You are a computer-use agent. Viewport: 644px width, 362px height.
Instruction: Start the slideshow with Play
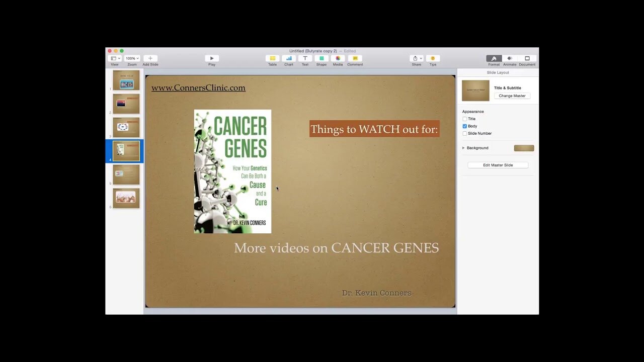212,58
